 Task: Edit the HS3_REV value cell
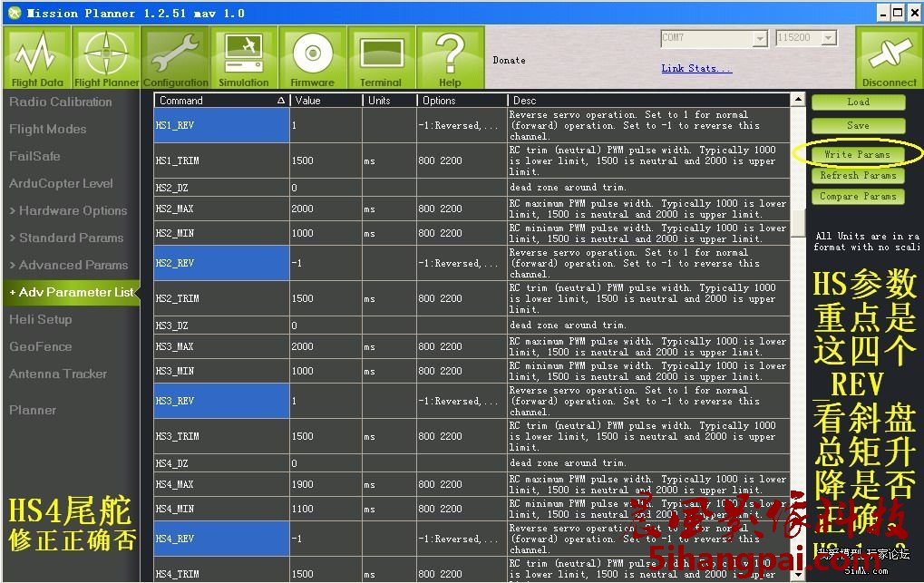(326, 402)
